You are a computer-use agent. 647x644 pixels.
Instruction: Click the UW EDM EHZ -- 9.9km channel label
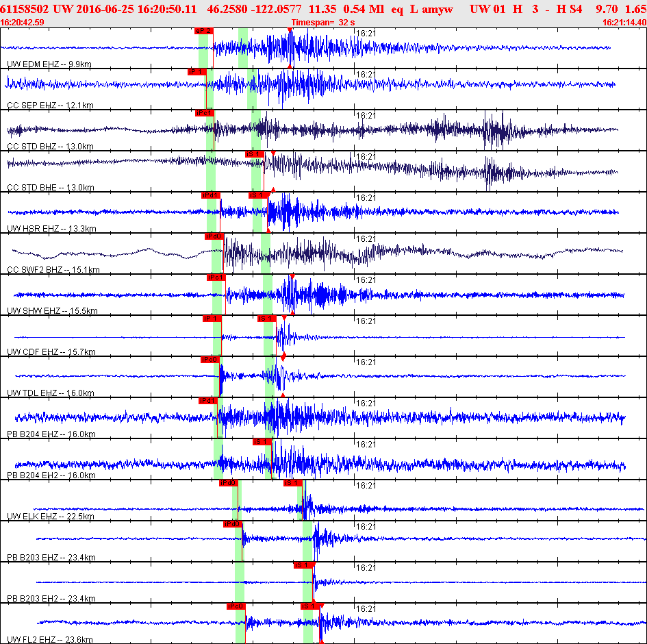tap(49, 64)
